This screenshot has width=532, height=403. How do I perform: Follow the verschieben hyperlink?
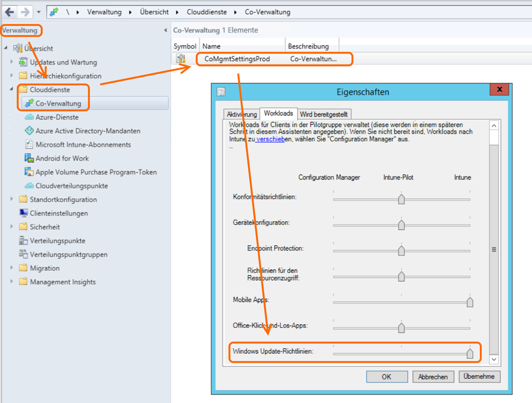pos(271,139)
